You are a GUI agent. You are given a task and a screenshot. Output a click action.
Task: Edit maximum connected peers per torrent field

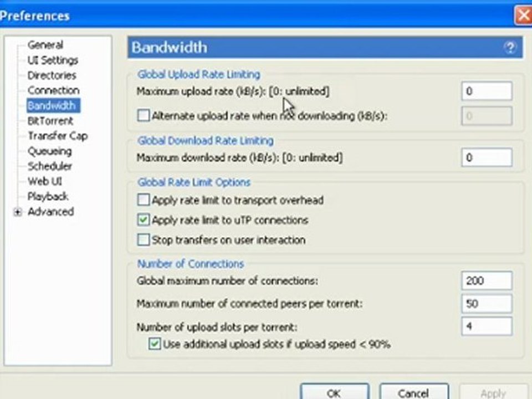tap(487, 303)
